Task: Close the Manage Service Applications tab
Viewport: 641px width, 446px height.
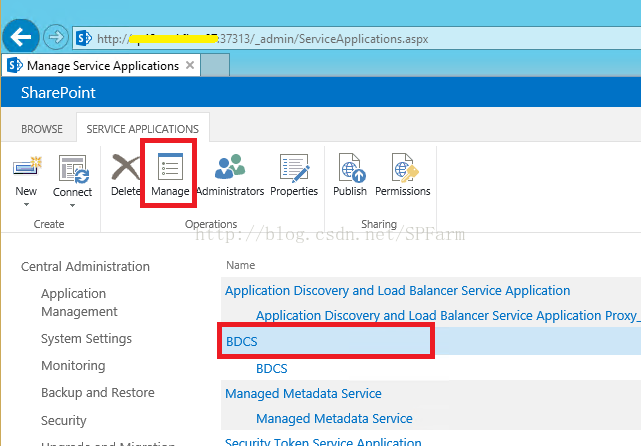Action: tap(190, 65)
